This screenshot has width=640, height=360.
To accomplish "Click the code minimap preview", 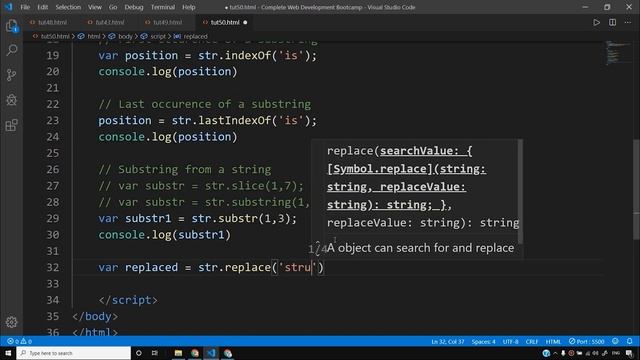I will (618, 53).
